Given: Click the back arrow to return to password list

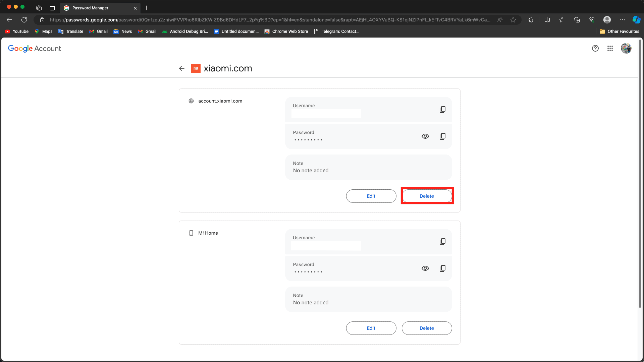Looking at the screenshot, I should tap(182, 68).
